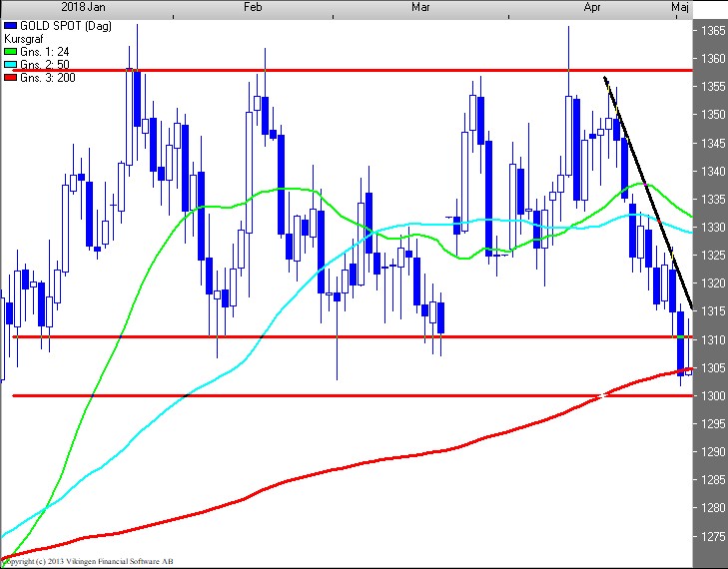The image size is (728, 569).
Task: Click the Kursgraf legend label
Action: 25,37
